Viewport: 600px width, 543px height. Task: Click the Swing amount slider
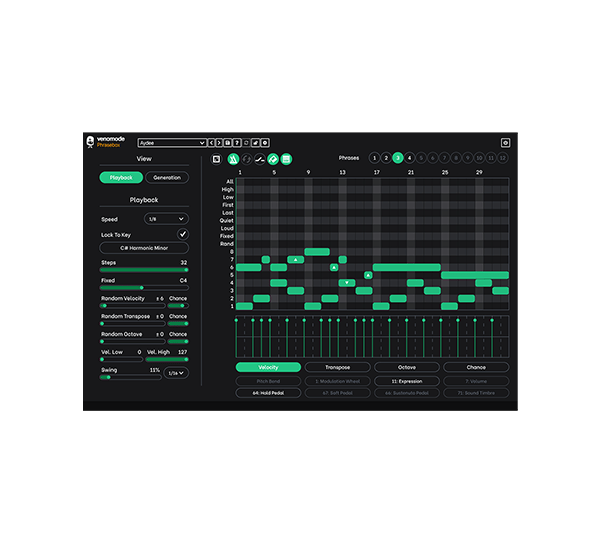(130, 377)
